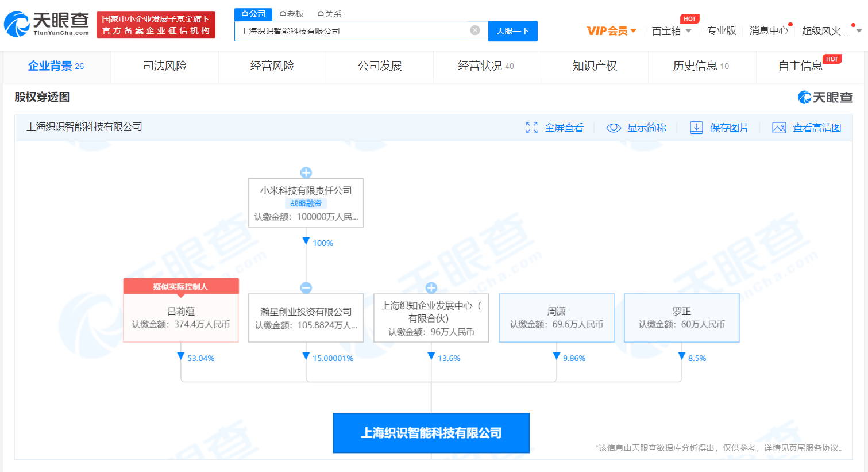Click the 保存图片 link
The image size is (868, 472).
tap(730, 128)
